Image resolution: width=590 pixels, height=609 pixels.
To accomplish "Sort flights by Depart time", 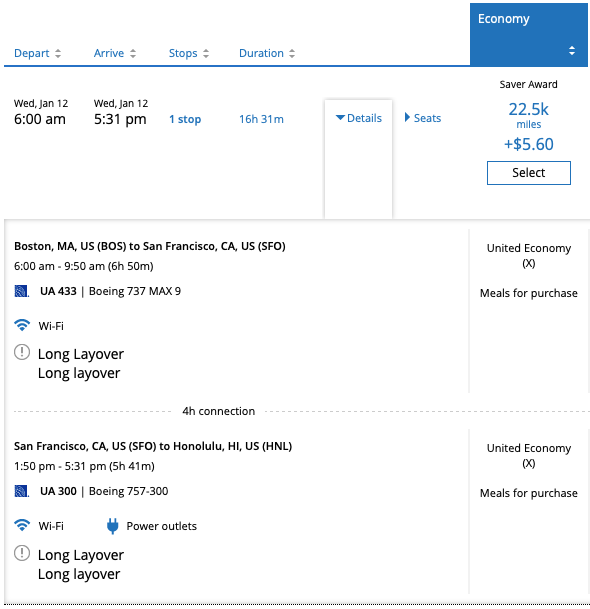I will point(37,53).
